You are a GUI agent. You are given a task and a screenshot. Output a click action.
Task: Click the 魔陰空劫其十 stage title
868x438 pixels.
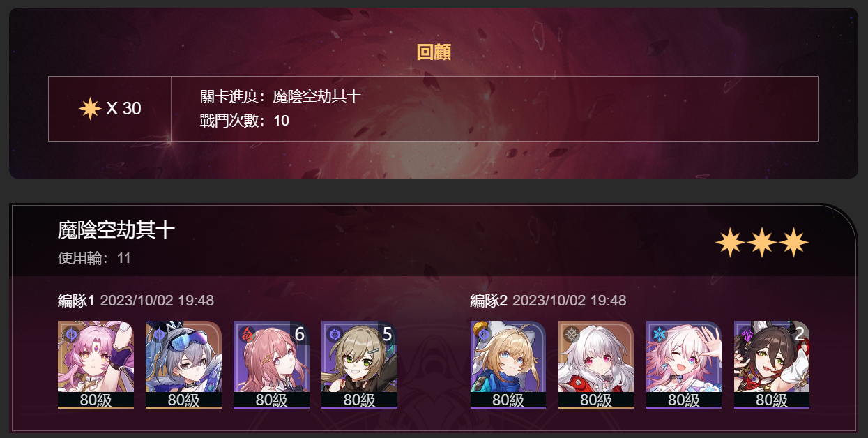click(116, 229)
